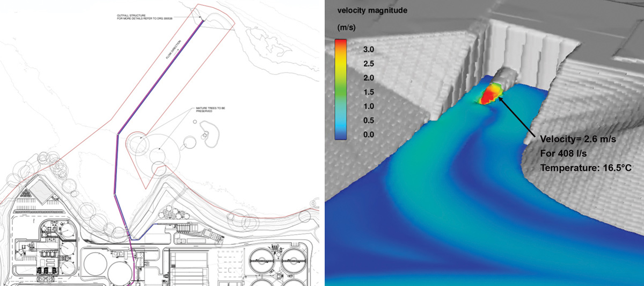Image resolution: width=644 pixels, height=286 pixels.
Task: Click the red high-velocity zone at the outlet
Action: pyautogui.click(x=488, y=95)
